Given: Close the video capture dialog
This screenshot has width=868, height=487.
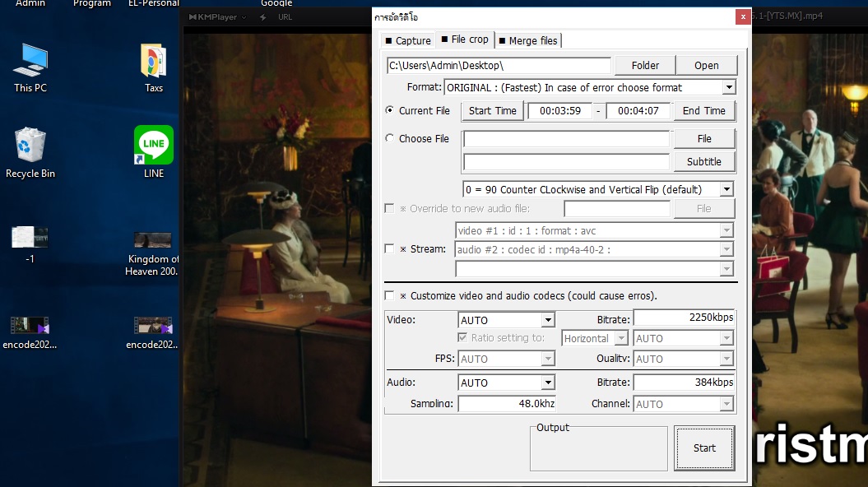Looking at the screenshot, I should click(743, 16).
